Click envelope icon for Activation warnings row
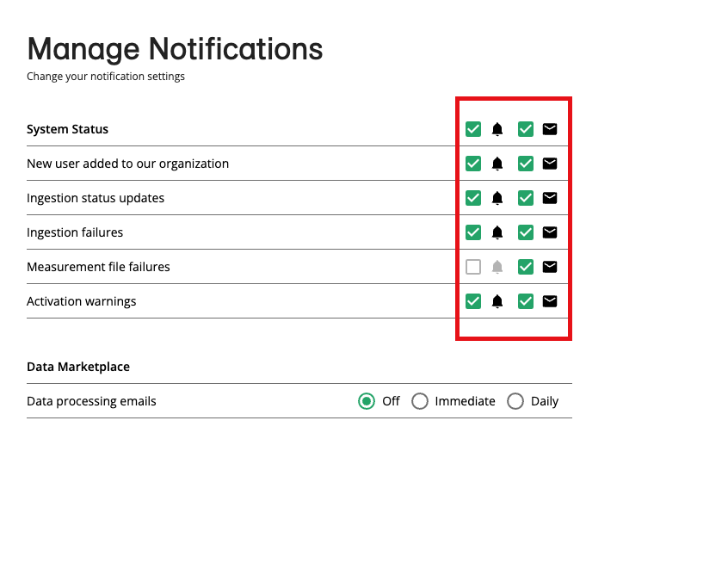This screenshot has width=728, height=569. click(x=550, y=301)
